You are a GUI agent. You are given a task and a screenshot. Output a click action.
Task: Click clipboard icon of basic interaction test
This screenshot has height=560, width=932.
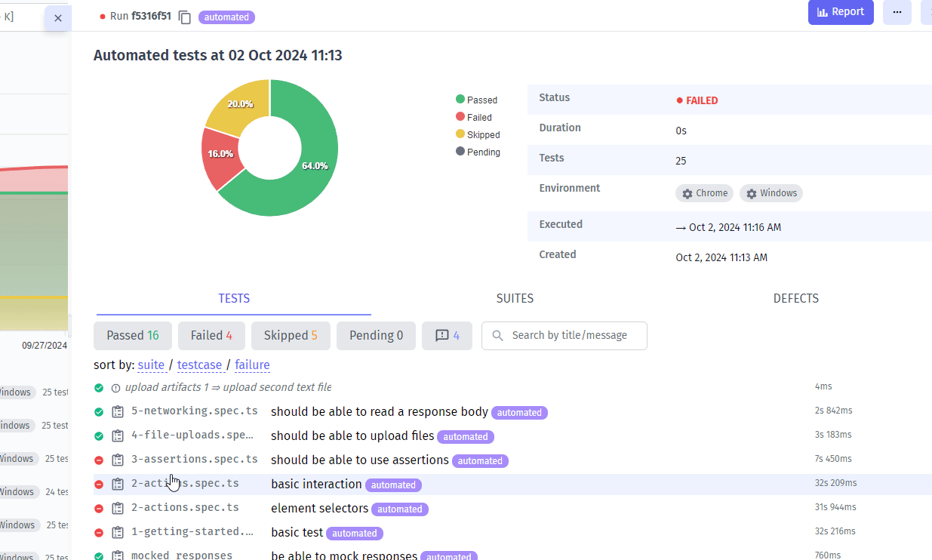pos(118,485)
